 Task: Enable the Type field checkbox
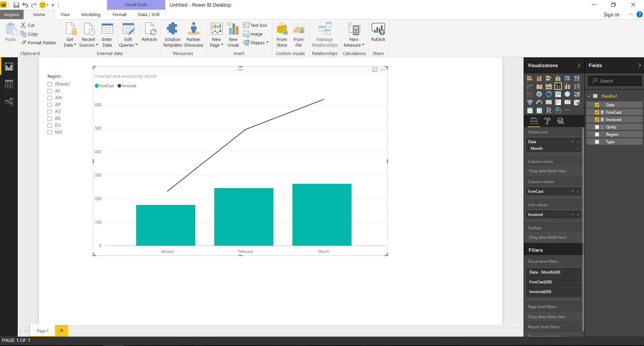pyautogui.click(x=597, y=142)
